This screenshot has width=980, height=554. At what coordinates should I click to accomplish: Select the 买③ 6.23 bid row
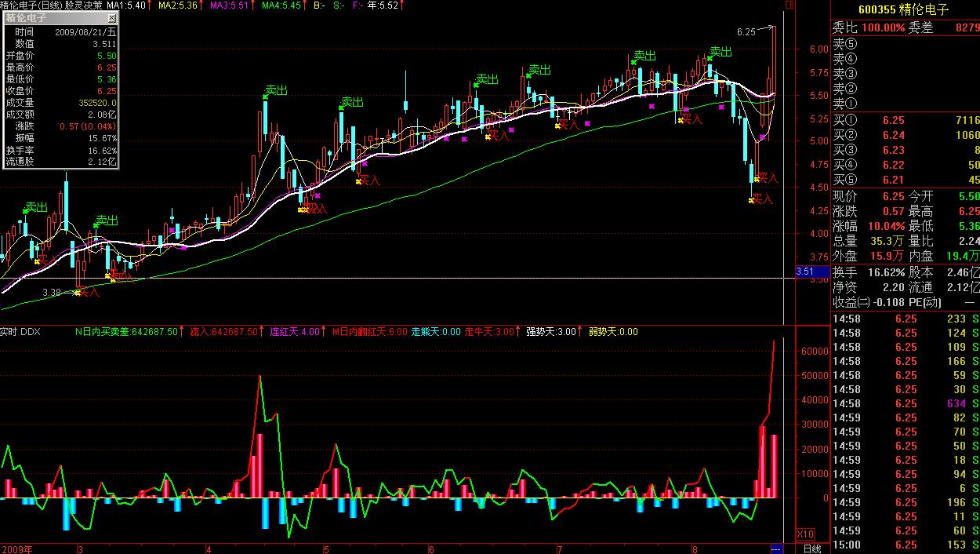pyautogui.click(x=906, y=150)
